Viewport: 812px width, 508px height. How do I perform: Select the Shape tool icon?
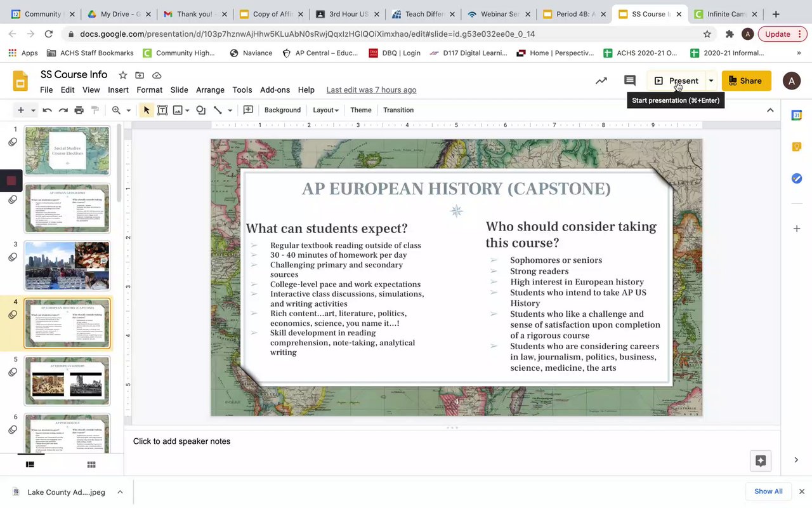(x=200, y=110)
